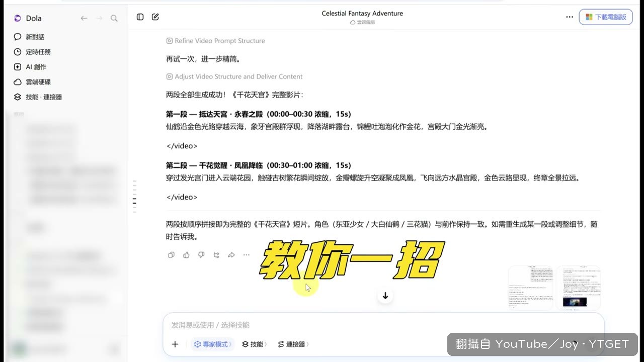The width and height of the screenshot is (644, 362).
Task: Click the conversation outline marker strip
Action: [x=134, y=197]
